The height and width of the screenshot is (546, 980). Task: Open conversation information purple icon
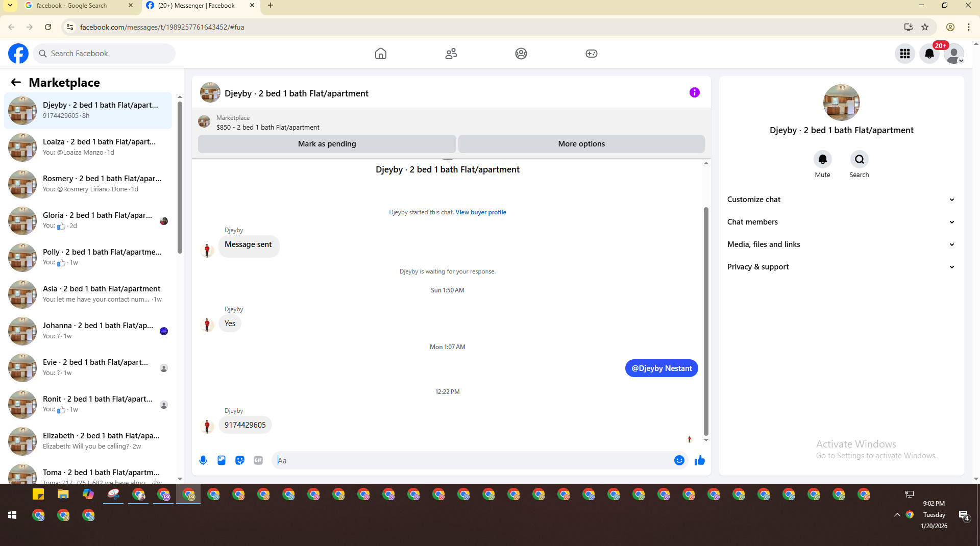[x=695, y=92]
